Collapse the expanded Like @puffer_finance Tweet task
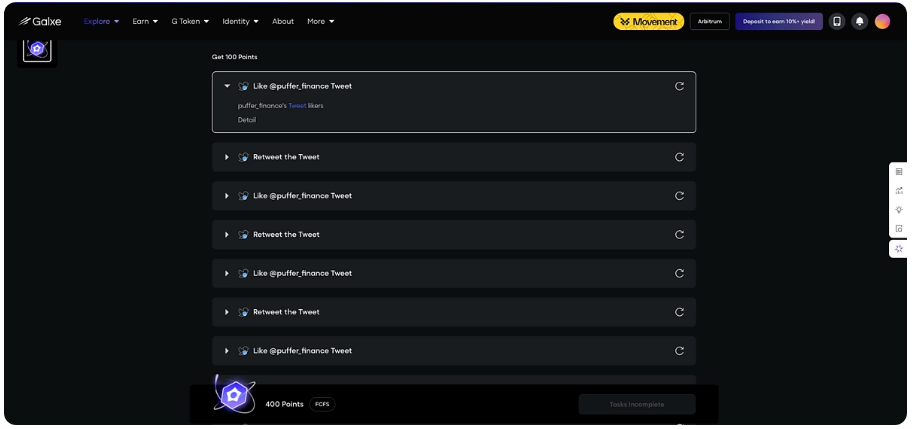Viewport: 914px width, 429px height. coord(227,86)
